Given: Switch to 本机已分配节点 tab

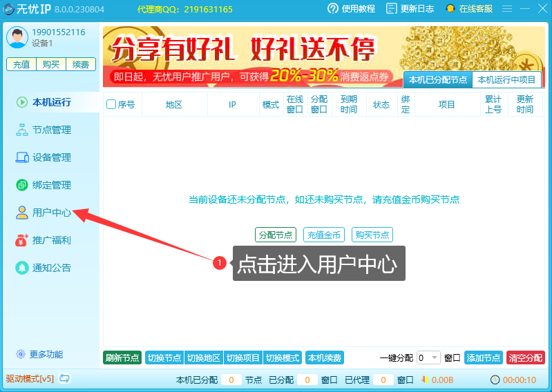Looking at the screenshot, I should 437,80.
